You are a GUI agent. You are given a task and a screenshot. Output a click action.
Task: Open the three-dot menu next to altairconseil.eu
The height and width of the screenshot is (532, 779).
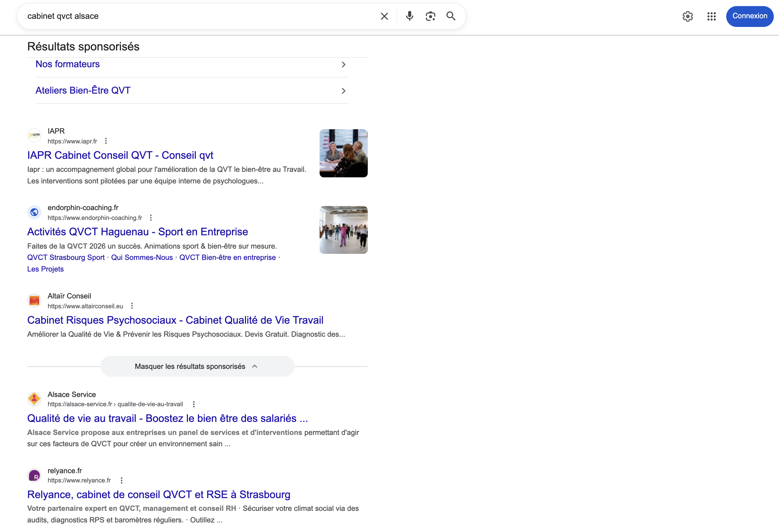click(x=132, y=306)
